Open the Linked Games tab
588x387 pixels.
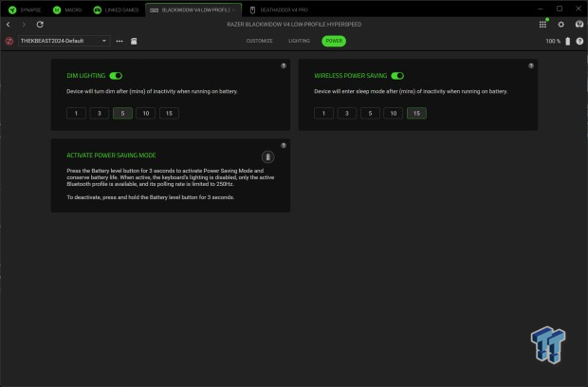(110, 10)
